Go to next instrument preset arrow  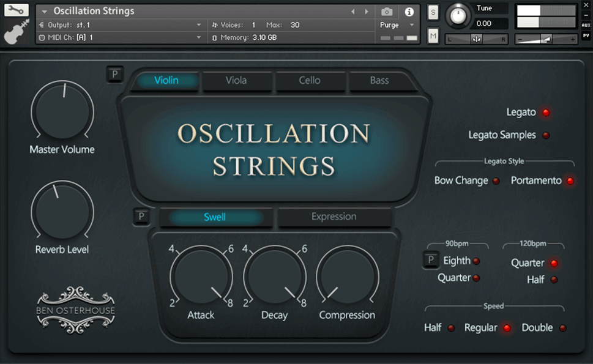[367, 12]
